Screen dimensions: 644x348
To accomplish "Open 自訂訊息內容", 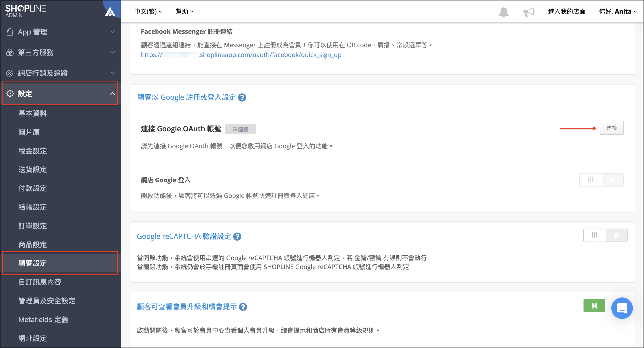I will pyautogui.click(x=40, y=282).
